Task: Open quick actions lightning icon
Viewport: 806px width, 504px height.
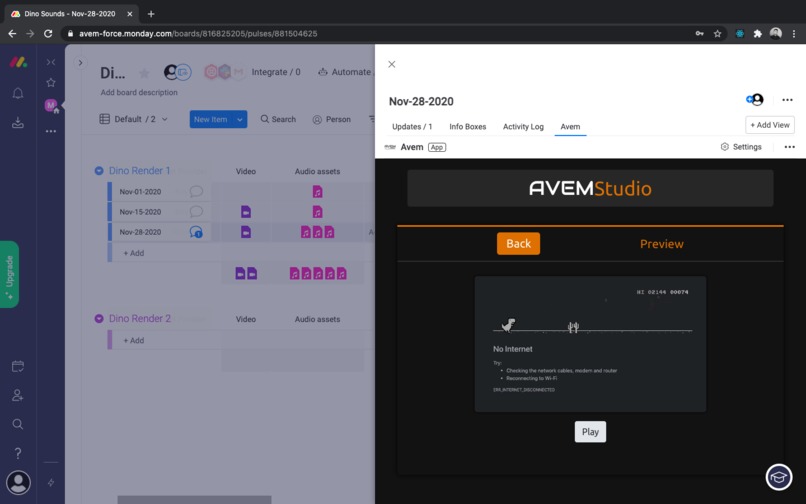Action: [51, 482]
